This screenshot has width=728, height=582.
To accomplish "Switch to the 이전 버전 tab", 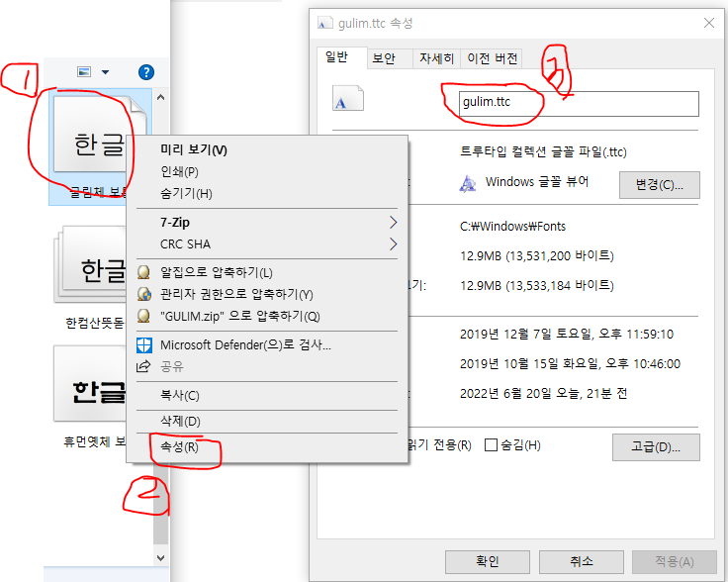I will 492,58.
